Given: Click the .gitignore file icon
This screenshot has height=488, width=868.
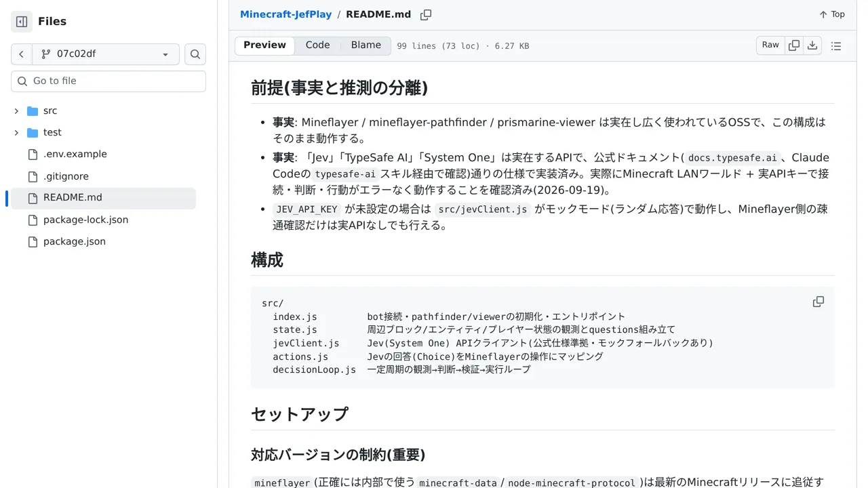Looking at the screenshot, I should pyautogui.click(x=33, y=176).
